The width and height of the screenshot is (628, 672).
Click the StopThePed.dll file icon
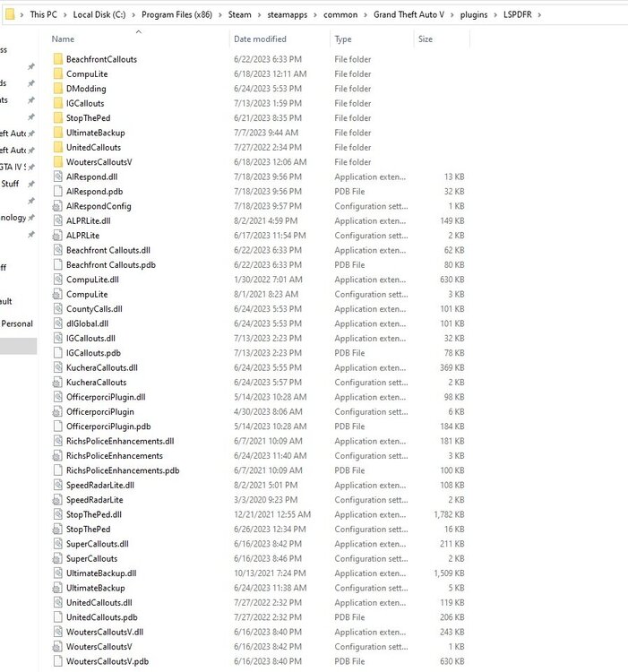coord(58,514)
